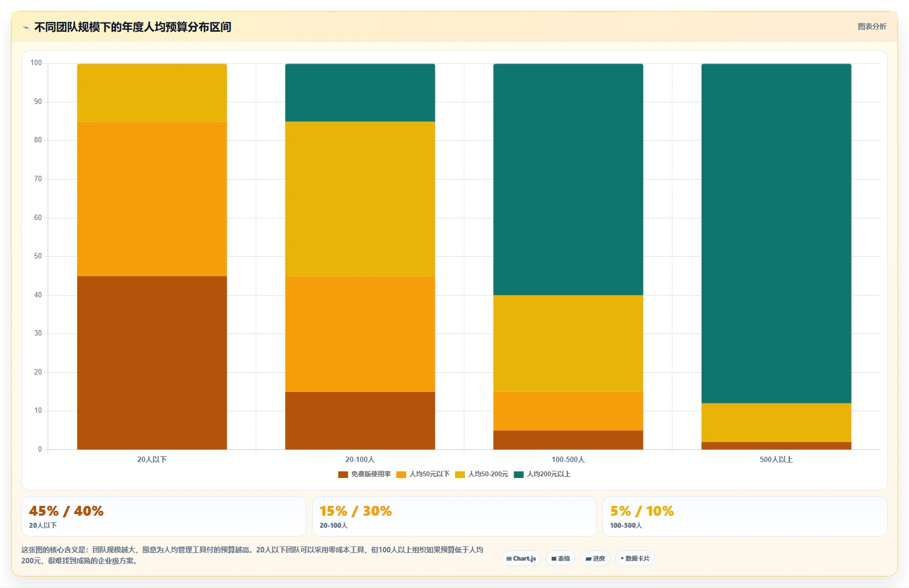
Task: Click the teal segment of 500人以上 bar
Action: 776,233
